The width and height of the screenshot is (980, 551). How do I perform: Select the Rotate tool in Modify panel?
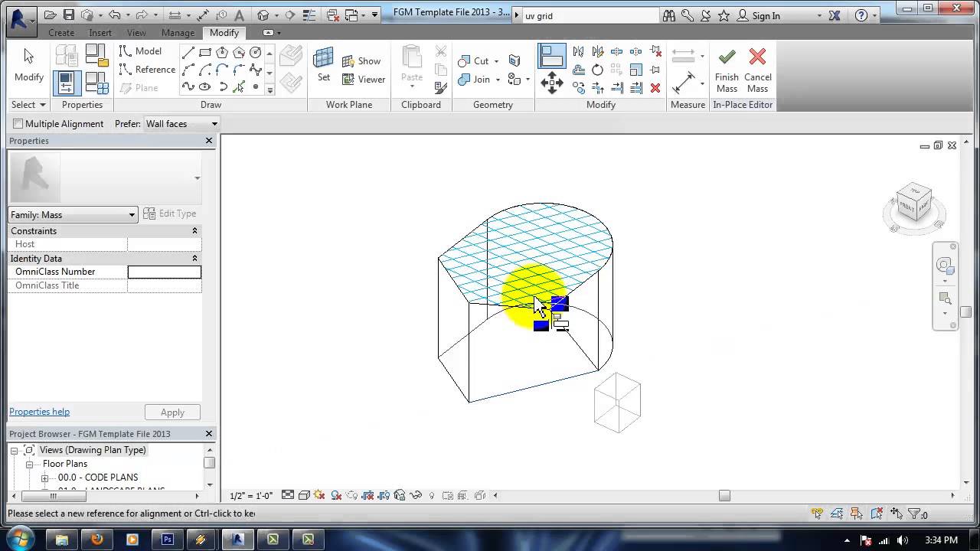pyautogui.click(x=597, y=70)
